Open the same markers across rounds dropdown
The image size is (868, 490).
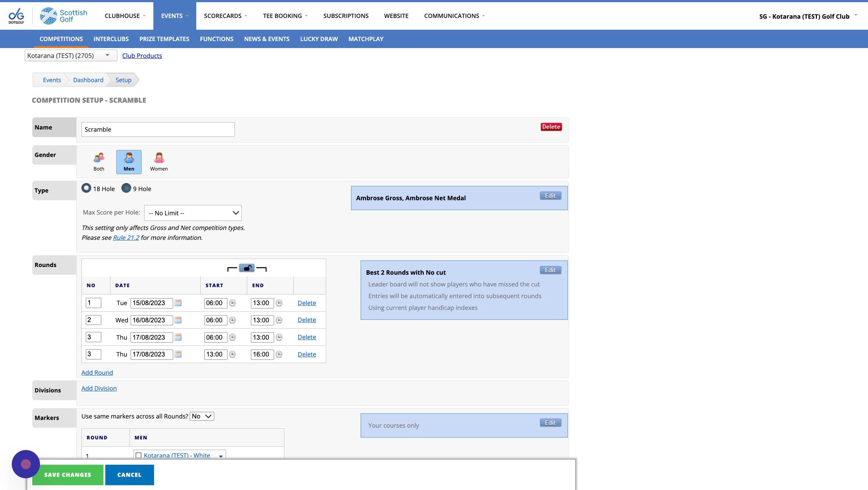pyautogui.click(x=202, y=416)
